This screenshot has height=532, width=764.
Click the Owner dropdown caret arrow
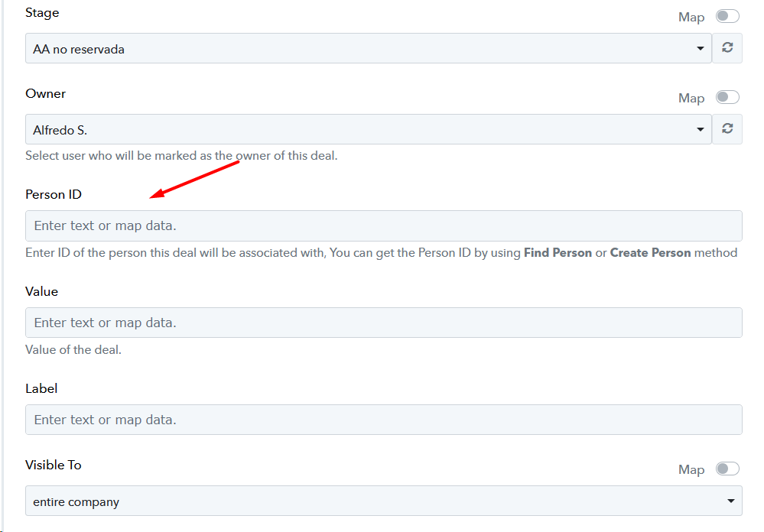[x=701, y=129]
